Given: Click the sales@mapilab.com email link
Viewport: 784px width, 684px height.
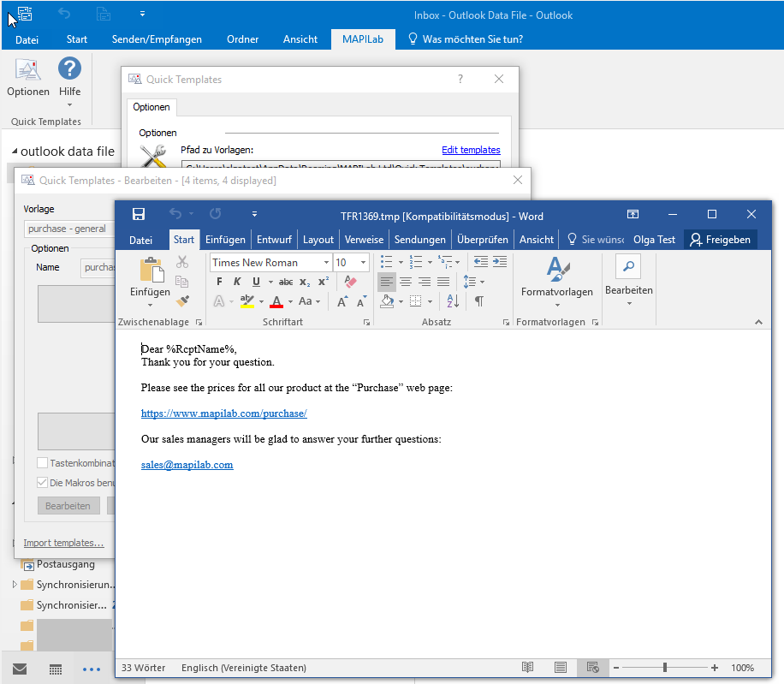Looking at the screenshot, I should tap(187, 465).
